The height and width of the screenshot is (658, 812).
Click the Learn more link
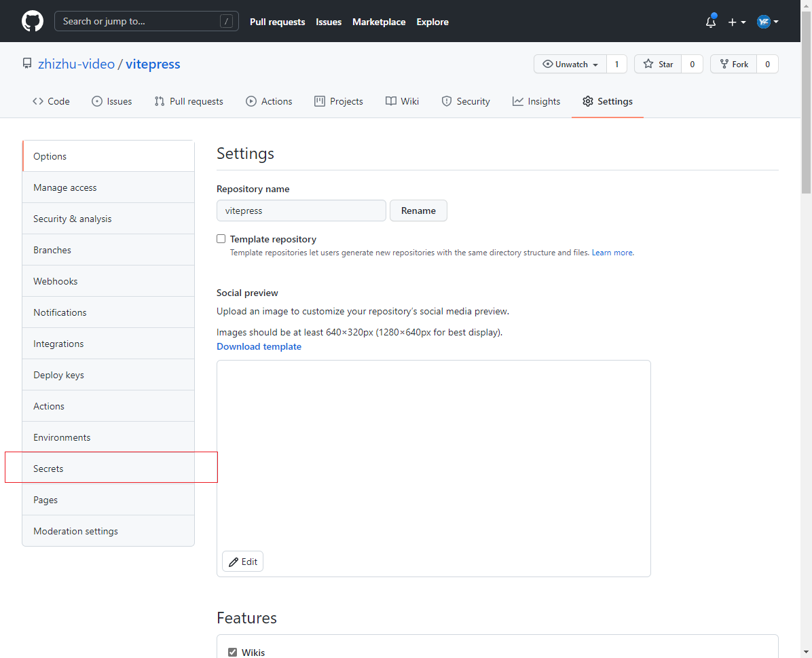(612, 253)
